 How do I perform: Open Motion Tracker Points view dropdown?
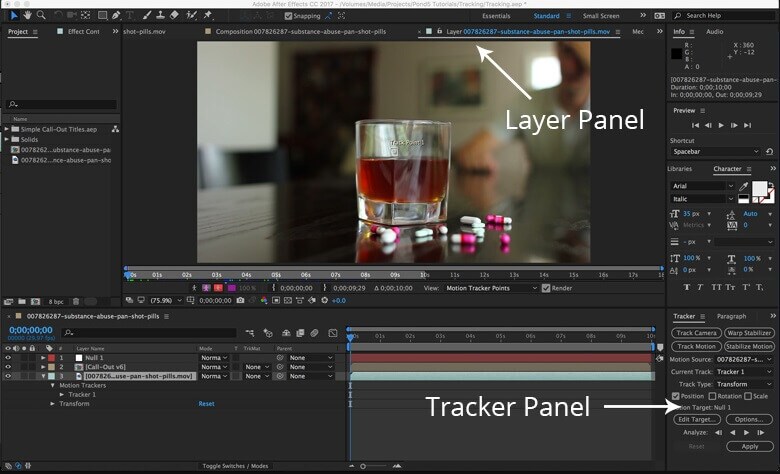tap(489, 288)
